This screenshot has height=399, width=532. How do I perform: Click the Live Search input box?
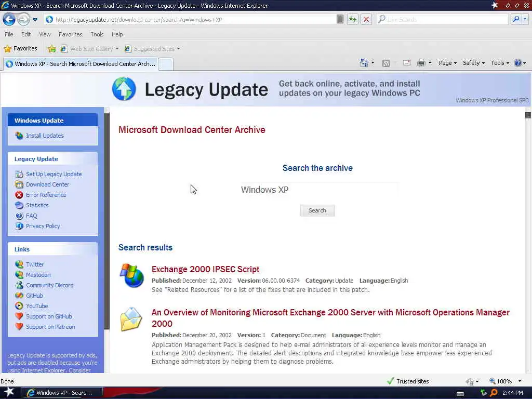(443, 19)
